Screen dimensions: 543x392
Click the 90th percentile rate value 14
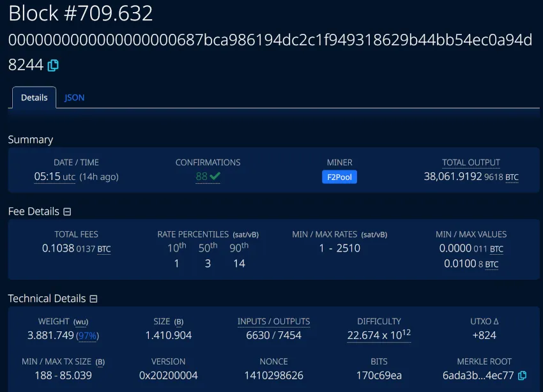pos(239,264)
